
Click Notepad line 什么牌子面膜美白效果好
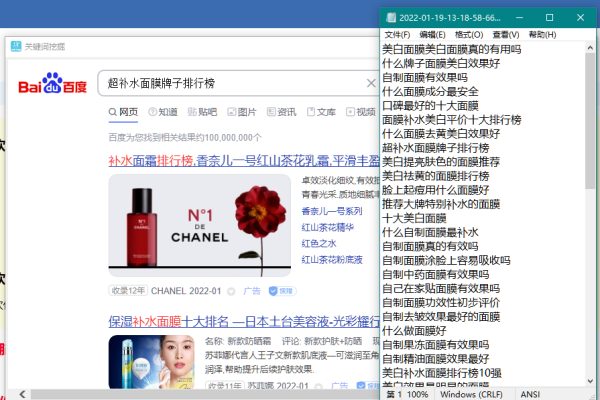441,63
